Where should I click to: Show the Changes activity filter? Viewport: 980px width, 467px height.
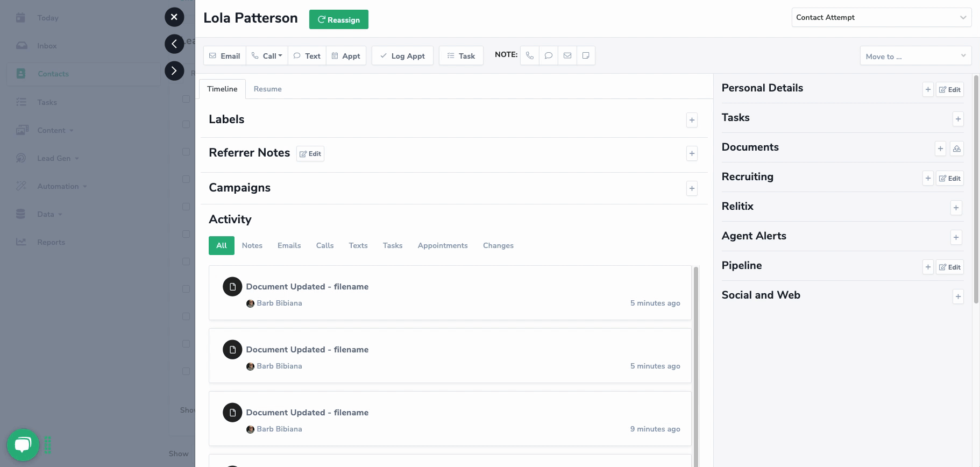[x=498, y=245]
